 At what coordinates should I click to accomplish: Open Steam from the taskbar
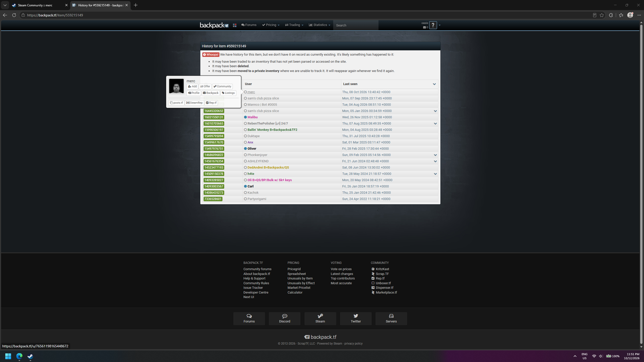(x=30, y=356)
